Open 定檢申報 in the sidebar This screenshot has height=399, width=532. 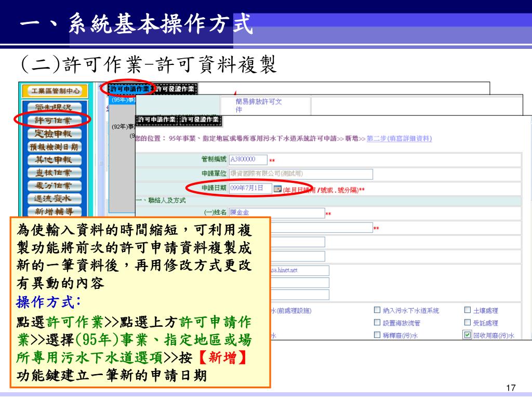[x=54, y=134]
